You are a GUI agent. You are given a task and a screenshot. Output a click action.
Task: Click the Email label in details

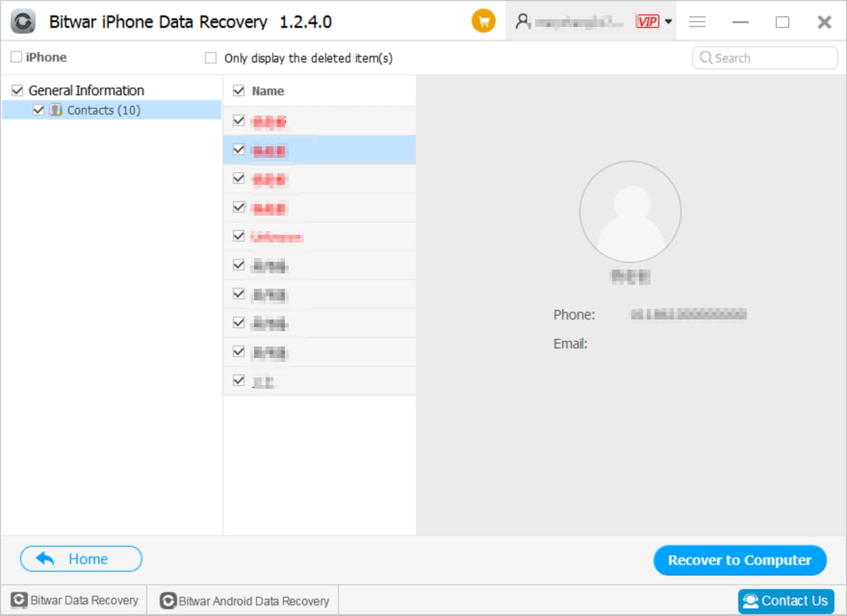click(570, 343)
